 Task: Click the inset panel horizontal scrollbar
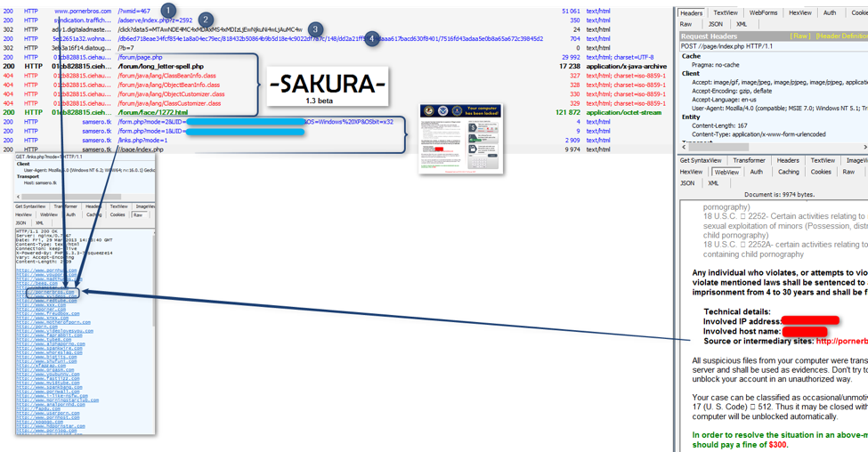tap(85, 197)
